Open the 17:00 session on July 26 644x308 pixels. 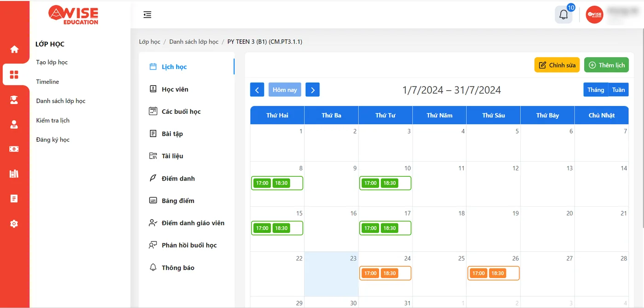point(479,273)
